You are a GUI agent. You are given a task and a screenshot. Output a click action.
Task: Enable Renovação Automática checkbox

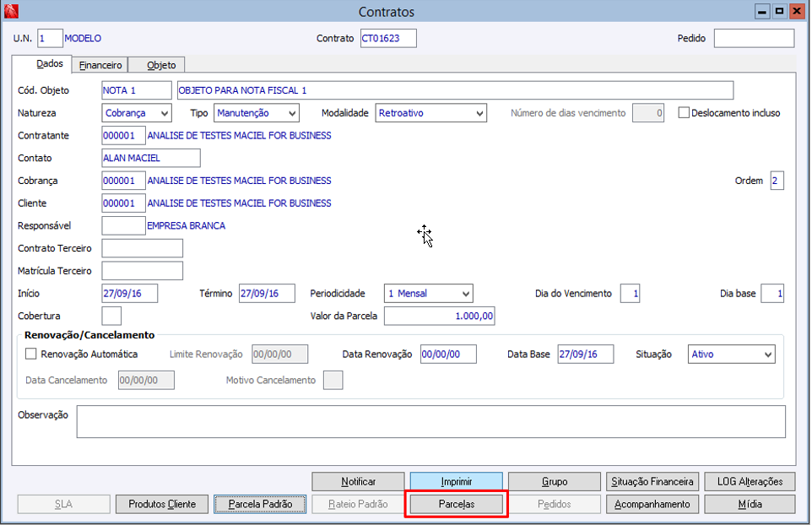pos(31,354)
